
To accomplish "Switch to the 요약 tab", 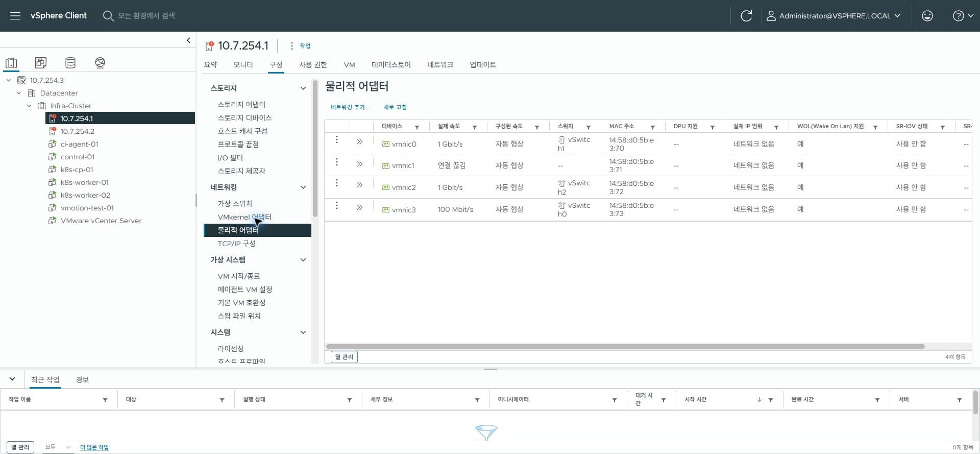I will coord(210,65).
